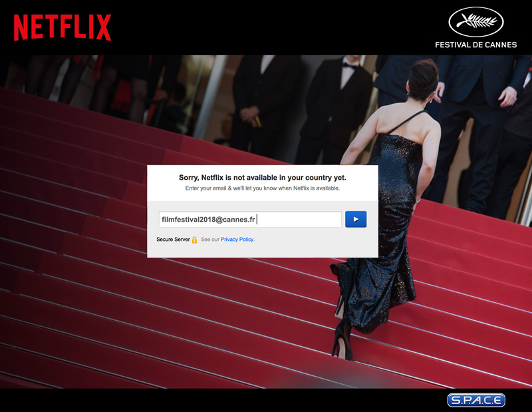Click the "FESTIVAL DE CANNES" text
The image size is (532, 412).
pyautogui.click(x=475, y=45)
